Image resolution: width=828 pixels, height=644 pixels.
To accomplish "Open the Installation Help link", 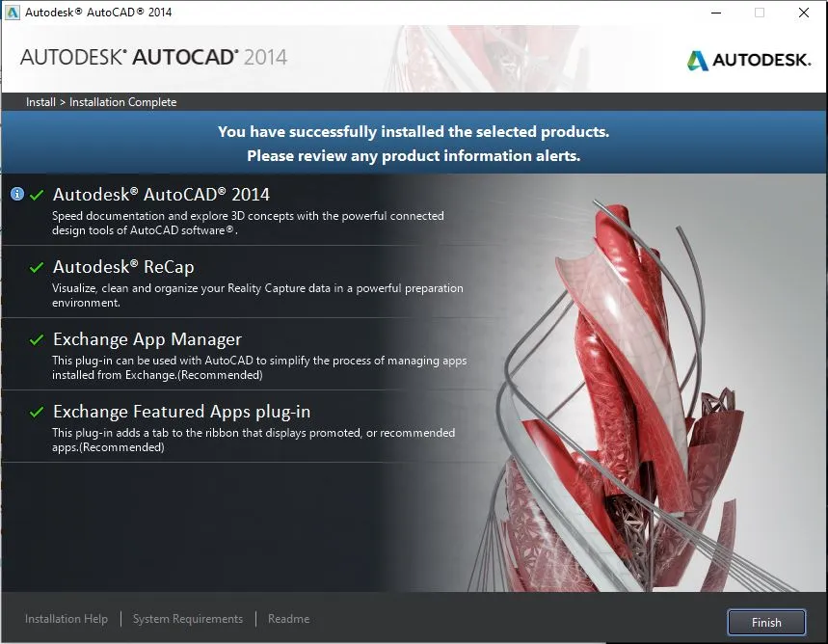I will (x=66, y=618).
